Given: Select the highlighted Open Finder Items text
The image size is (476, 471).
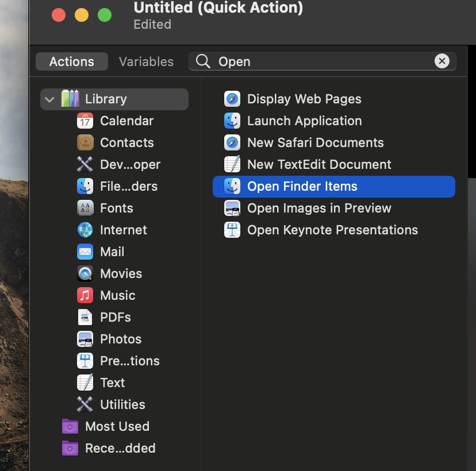Looking at the screenshot, I should 302,187.
